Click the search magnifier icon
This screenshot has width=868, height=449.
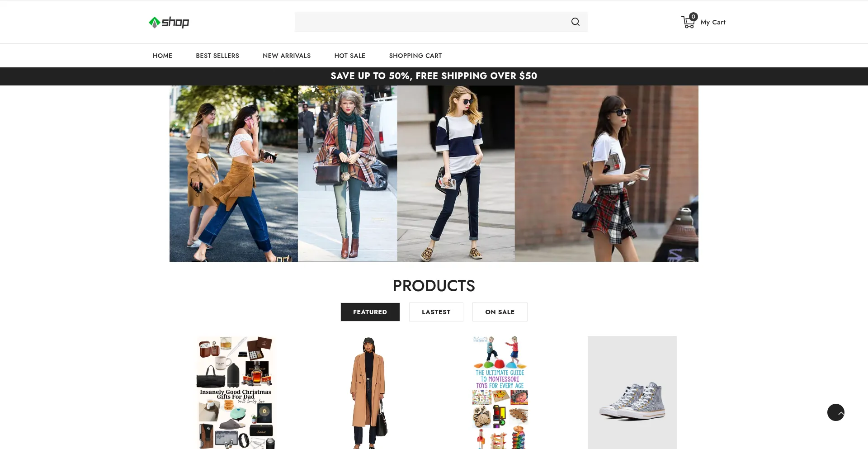tap(575, 22)
